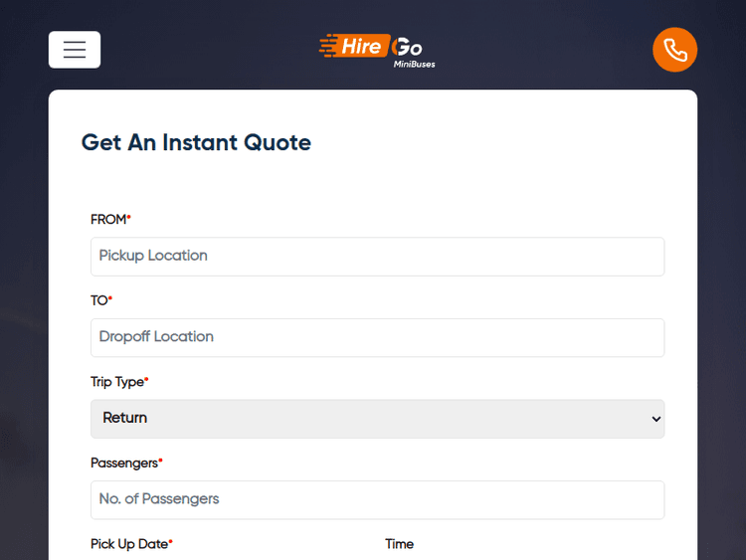
Task: Click the Get An Instant Quote heading
Action: (x=196, y=142)
